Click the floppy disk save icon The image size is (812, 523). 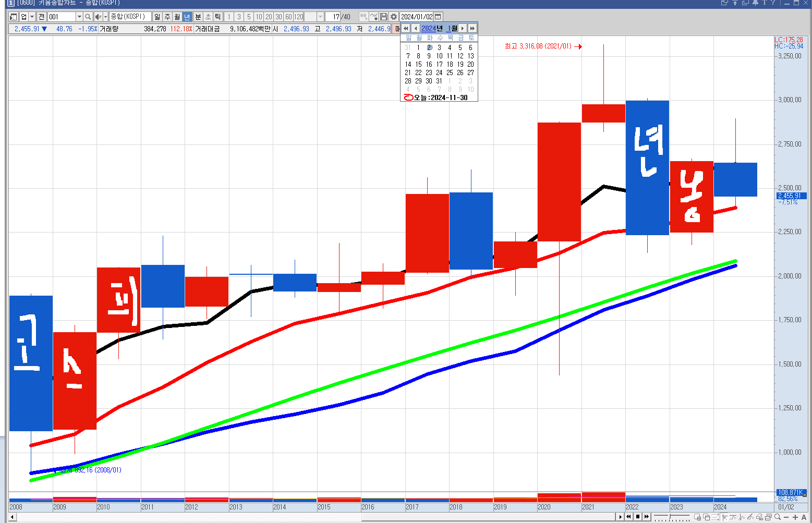click(384, 17)
